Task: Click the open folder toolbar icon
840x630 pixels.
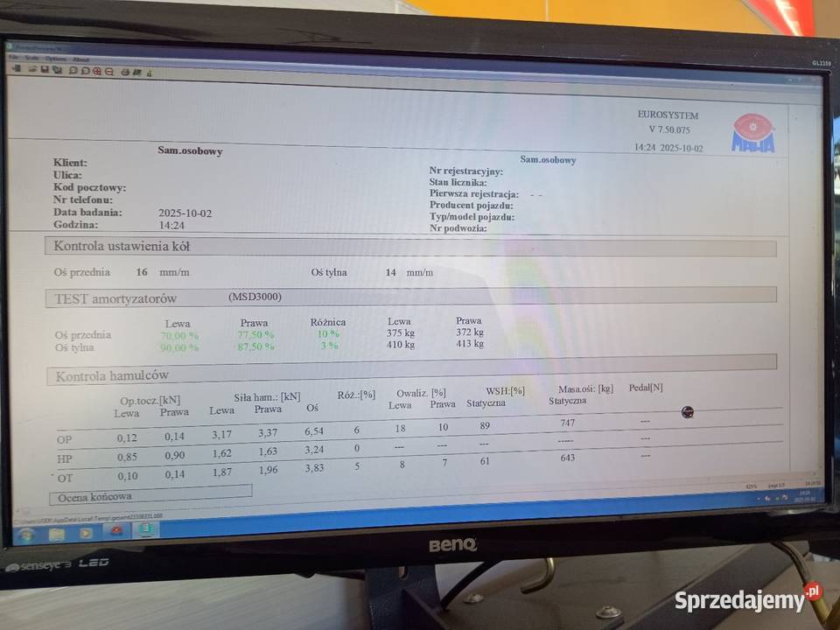Action: (31, 69)
